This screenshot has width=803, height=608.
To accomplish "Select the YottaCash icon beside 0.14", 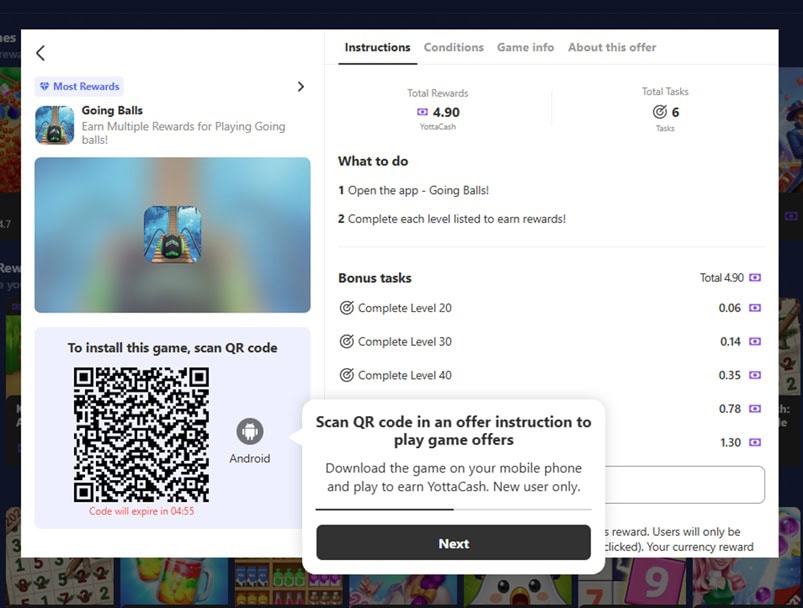I will [x=755, y=341].
